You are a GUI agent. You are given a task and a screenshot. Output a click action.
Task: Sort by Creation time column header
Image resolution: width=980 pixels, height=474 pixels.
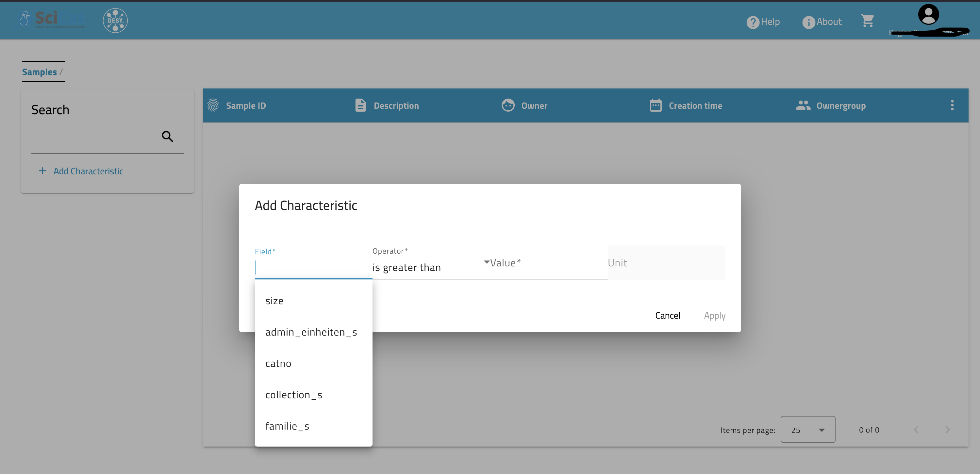695,106
